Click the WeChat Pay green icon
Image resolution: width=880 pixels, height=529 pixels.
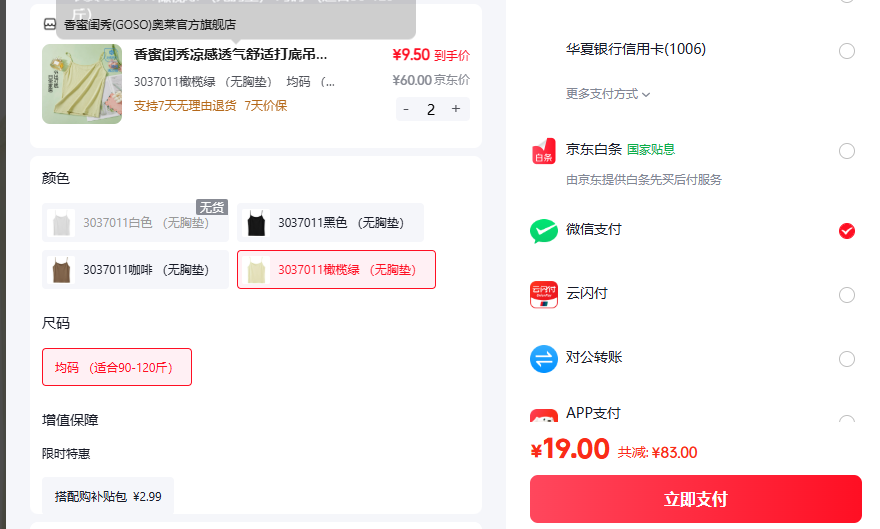click(x=544, y=231)
